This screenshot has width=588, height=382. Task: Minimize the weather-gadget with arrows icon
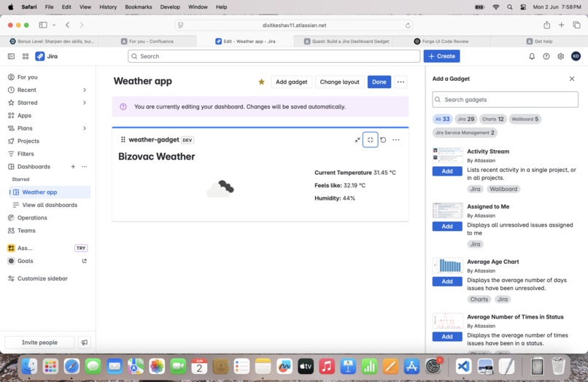(357, 140)
